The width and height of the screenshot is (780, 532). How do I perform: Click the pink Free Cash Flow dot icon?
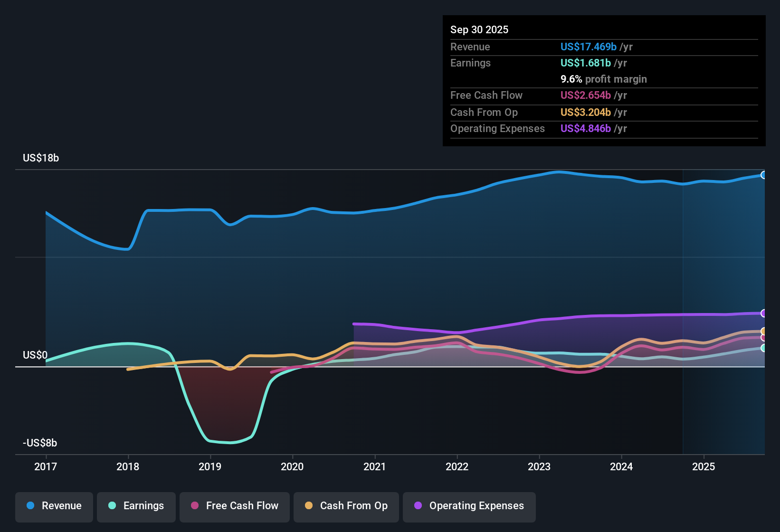point(193,506)
